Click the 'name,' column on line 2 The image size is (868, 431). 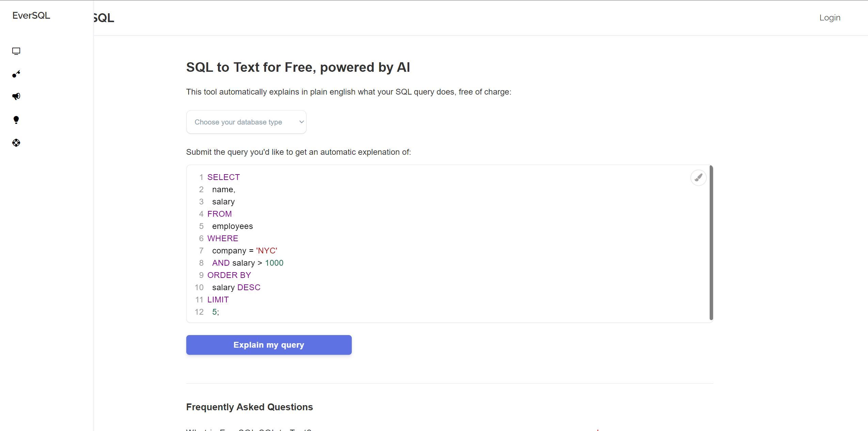pos(223,189)
